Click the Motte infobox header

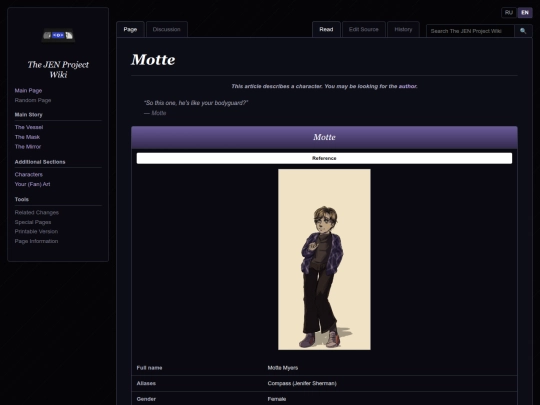(324, 137)
